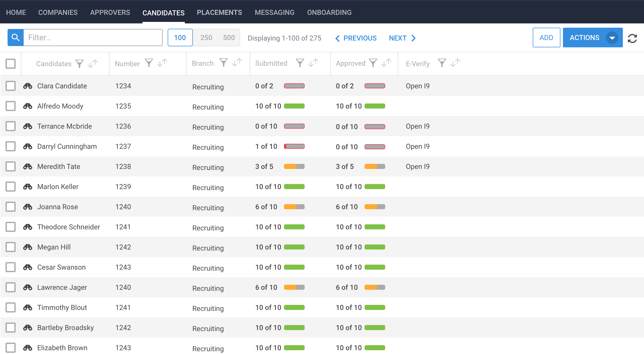
Task: Click the binoculars icon next to Clara Candidate
Action: pyautogui.click(x=28, y=86)
